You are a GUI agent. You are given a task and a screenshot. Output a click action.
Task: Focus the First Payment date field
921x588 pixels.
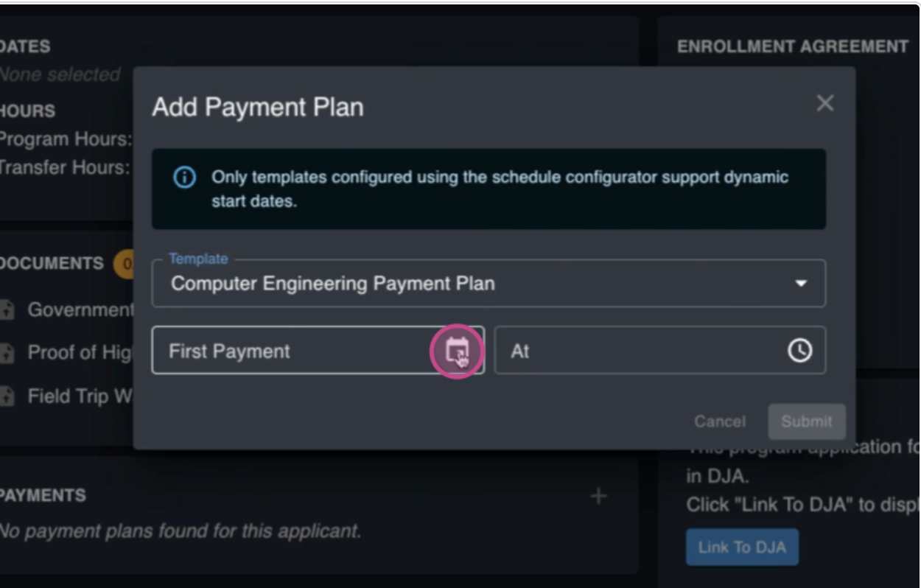point(318,351)
